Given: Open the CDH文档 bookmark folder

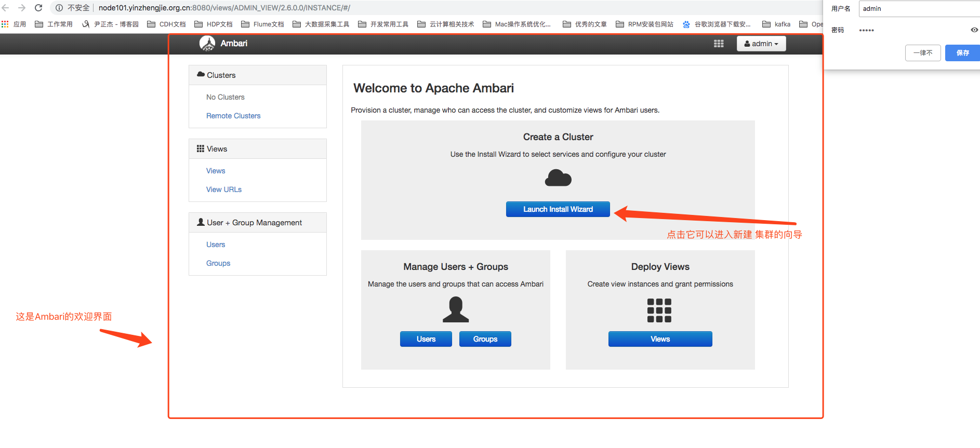Looking at the screenshot, I should (x=166, y=24).
